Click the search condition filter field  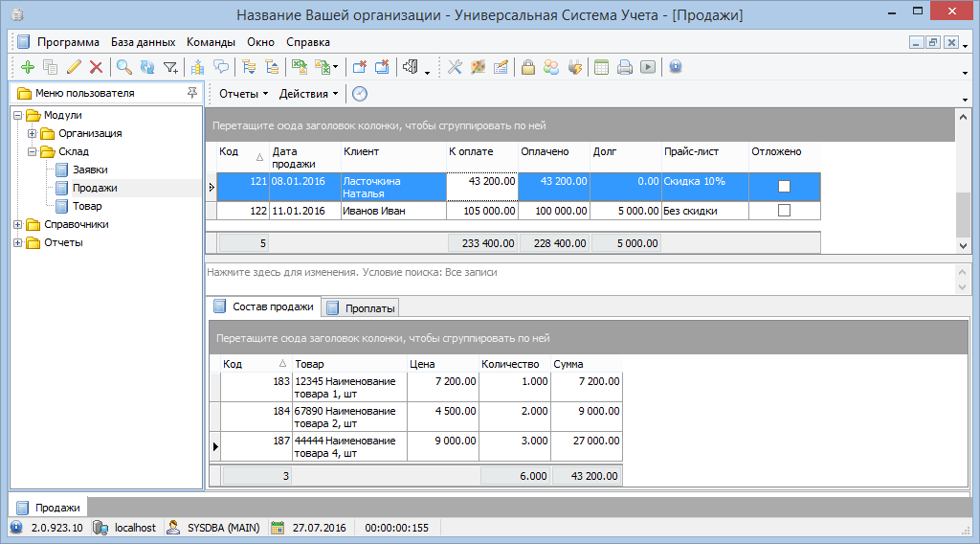[574, 273]
